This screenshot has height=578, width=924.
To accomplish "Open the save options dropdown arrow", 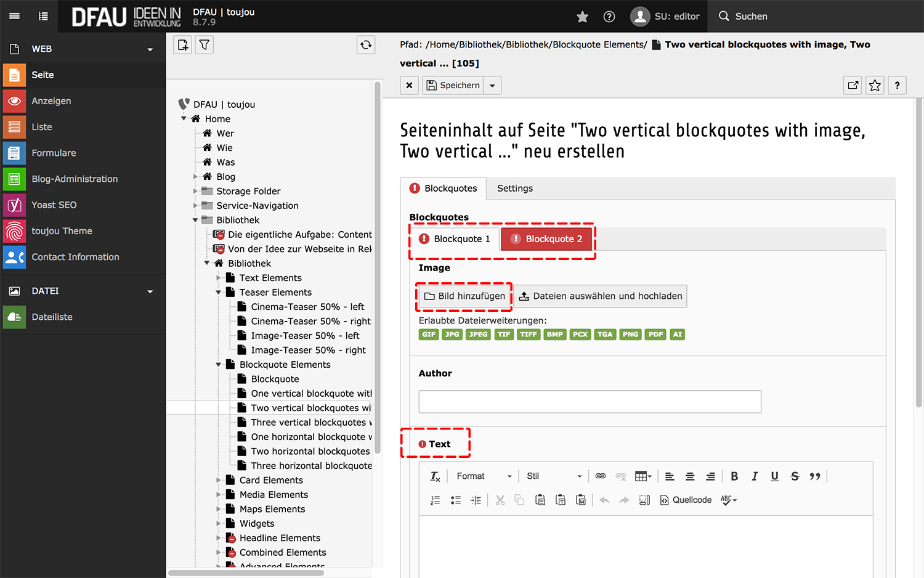I will pyautogui.click(x=492, y=85).
